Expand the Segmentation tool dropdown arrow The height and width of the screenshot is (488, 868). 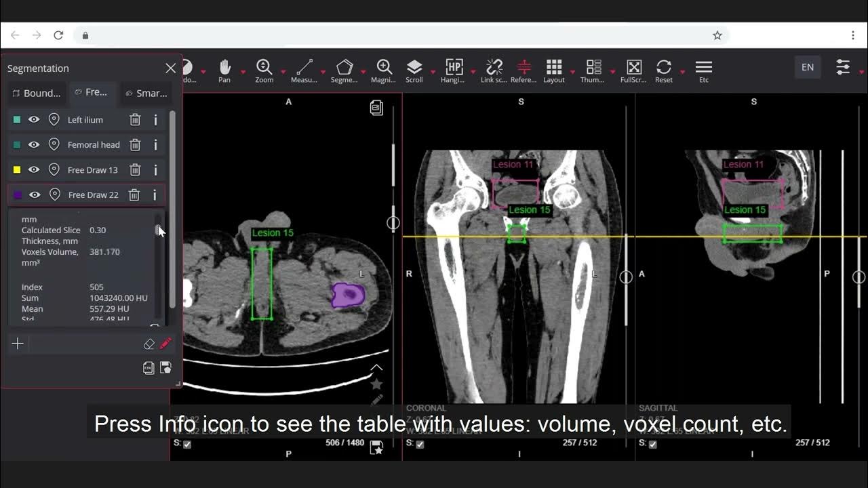pos(363,72)
